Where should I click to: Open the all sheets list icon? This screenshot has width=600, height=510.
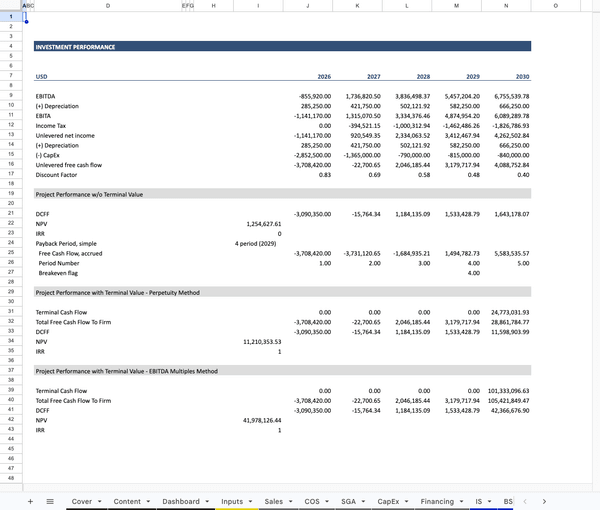pyautogui.click(x=50, y=500)
